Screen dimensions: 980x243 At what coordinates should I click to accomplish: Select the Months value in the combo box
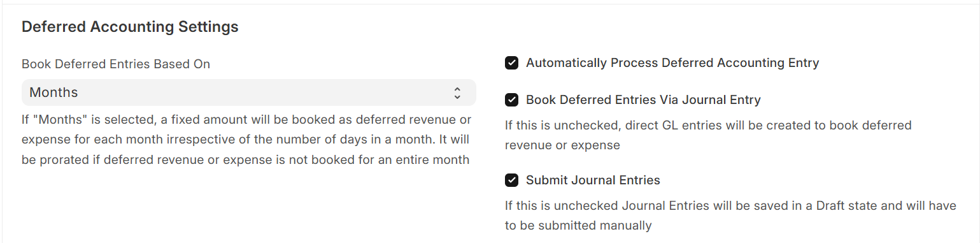(249, 92)
